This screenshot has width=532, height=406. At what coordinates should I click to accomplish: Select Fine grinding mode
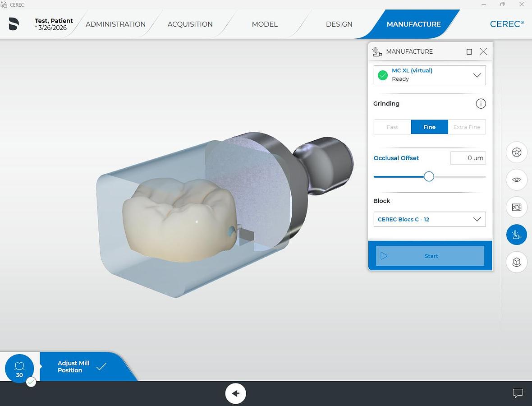coord(429,127)
